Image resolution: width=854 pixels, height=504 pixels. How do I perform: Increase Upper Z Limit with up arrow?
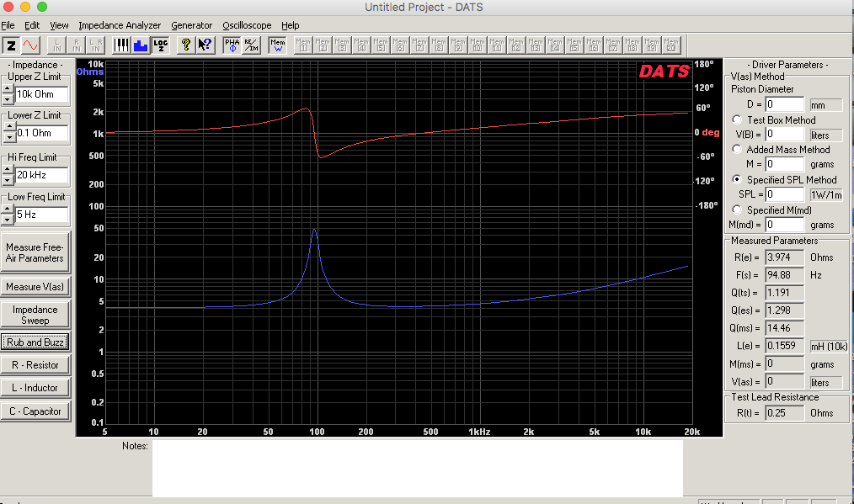click(8, 88)
